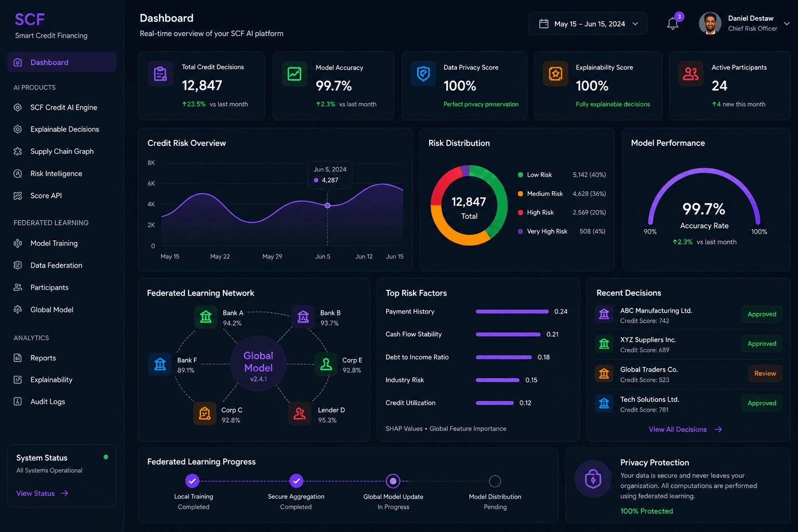Open the notifications bell icon
The image size is (798, 532).
pos(673,23)
